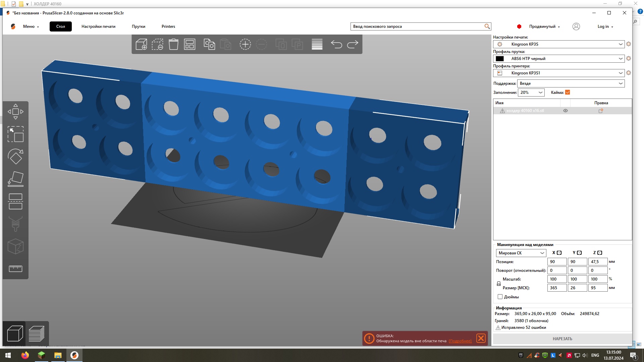The width and height of the screenshot is (644, 362).
Task: Open the Мировая СК coordinate system dropdown
Action: 521,253
